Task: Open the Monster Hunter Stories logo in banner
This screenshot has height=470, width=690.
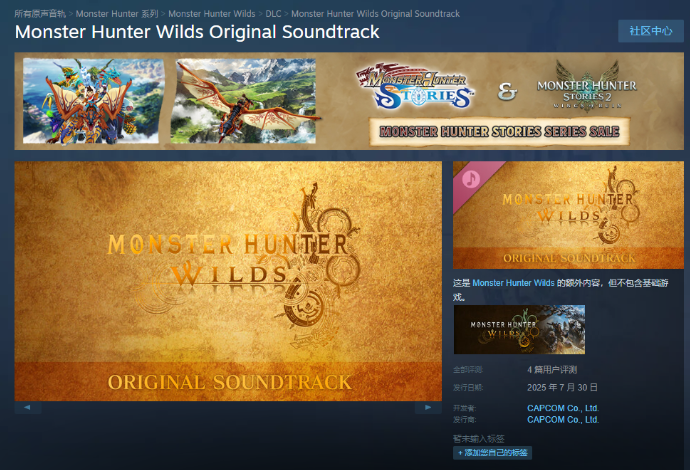Action: click(416, 87)
